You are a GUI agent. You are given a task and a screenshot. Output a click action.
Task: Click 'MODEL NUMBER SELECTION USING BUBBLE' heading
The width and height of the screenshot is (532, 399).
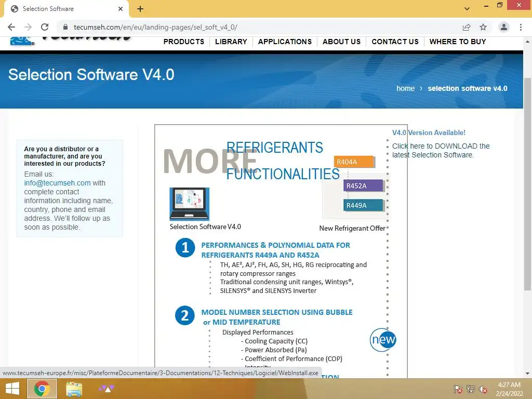277,312
